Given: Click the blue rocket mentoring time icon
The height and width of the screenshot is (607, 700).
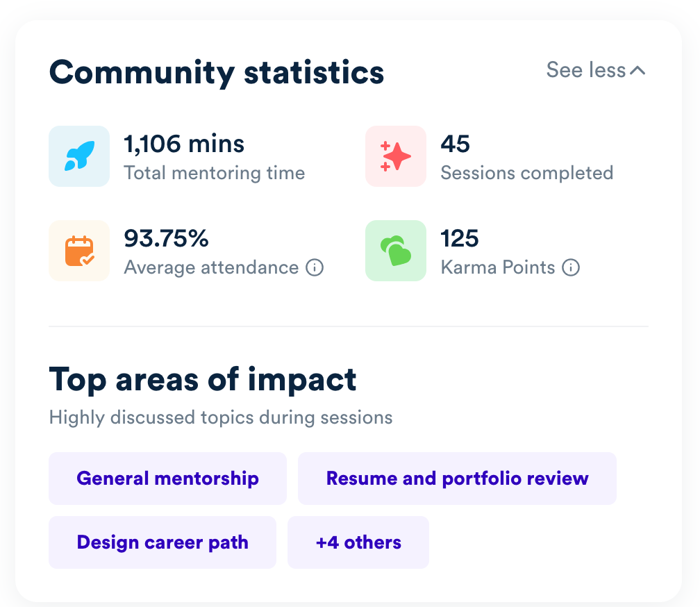Looking at the screenshot, I should [x=79, y=156].
